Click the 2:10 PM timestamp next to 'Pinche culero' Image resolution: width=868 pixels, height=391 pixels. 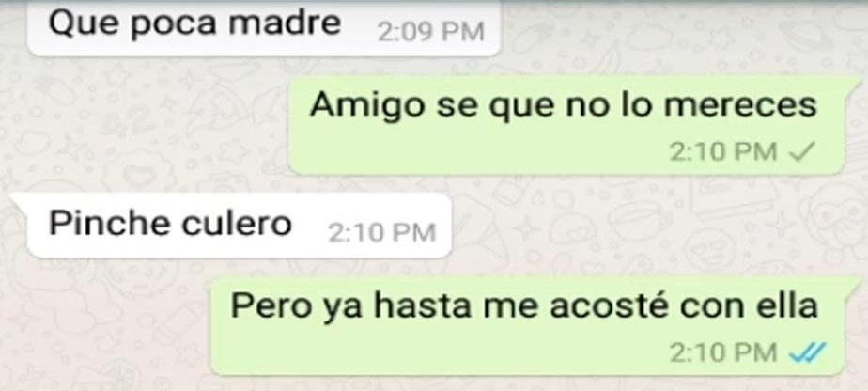tap(382, 232)
